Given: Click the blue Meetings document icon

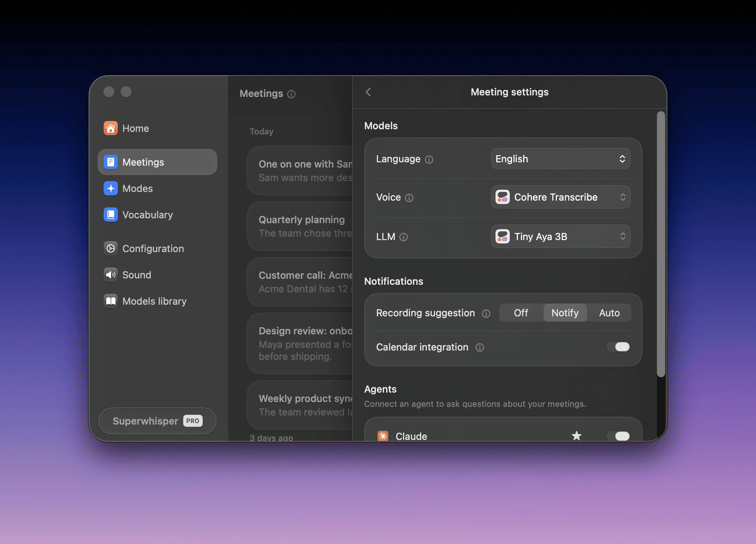Looking at the screenshot, I should click(x=111, y=162).
